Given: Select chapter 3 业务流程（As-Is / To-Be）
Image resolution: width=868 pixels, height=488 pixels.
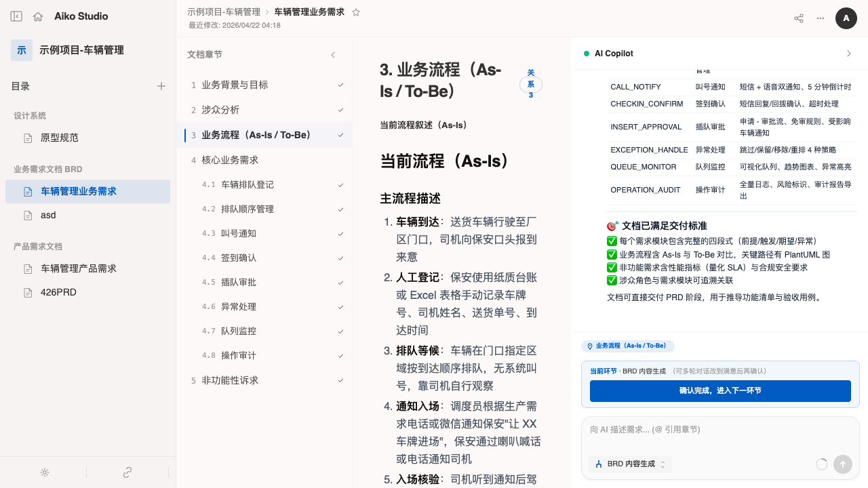Looking at the screenshot, I should point(264,136).
